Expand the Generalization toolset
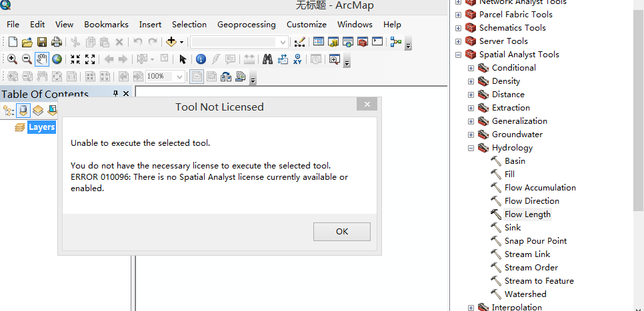The width and height of the screenshot is (644, 311). (x=471, y=121)
